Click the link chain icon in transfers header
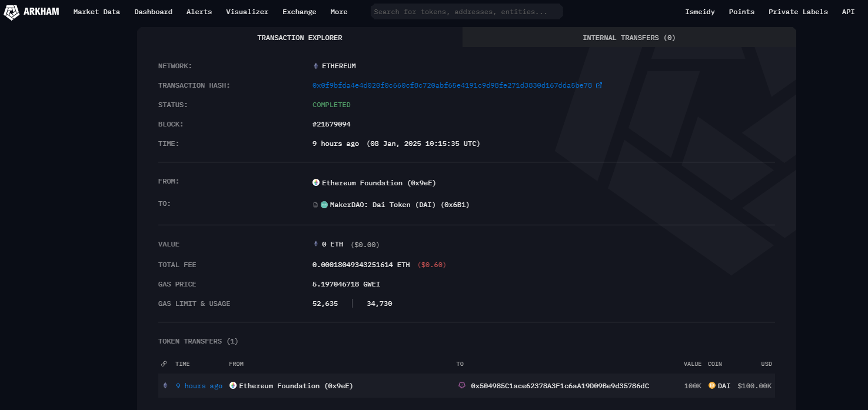 point(164,364)
